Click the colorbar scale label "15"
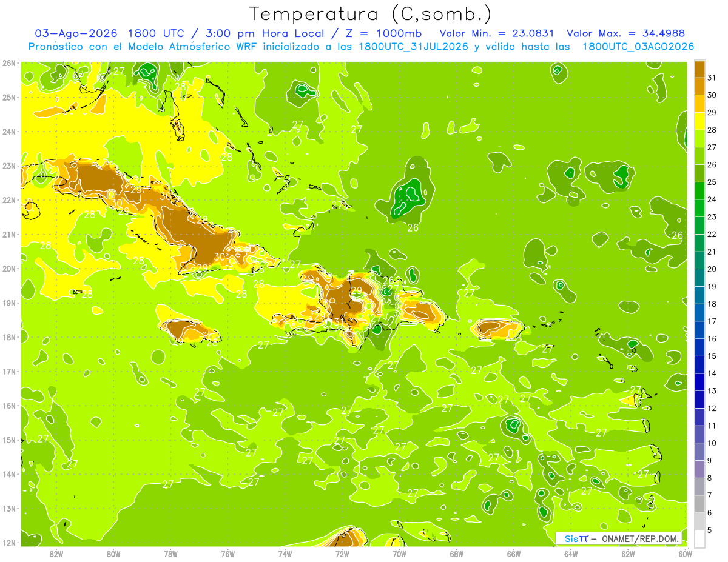The width and height of the screenshot is (728, 562). pyautogui.click(x=712, y=356)
